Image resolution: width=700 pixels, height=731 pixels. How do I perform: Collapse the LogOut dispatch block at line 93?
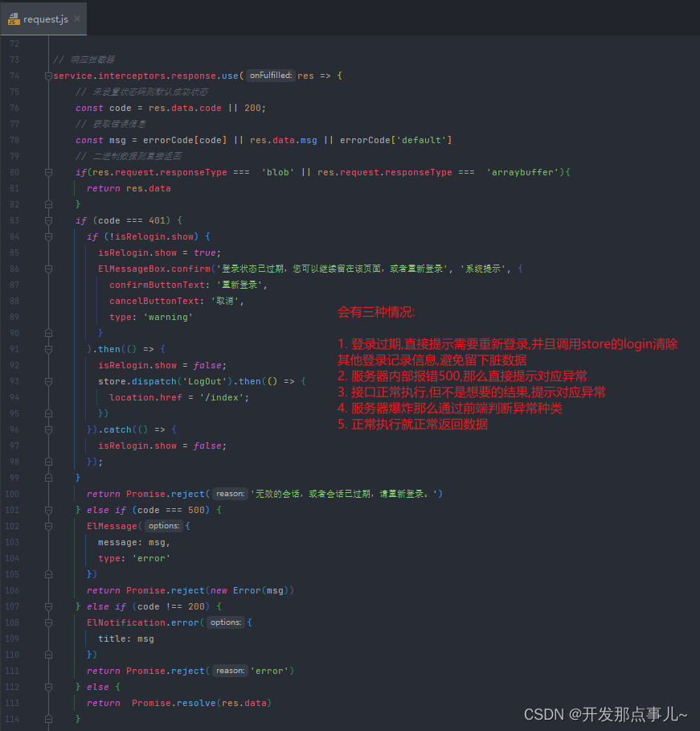48,381
